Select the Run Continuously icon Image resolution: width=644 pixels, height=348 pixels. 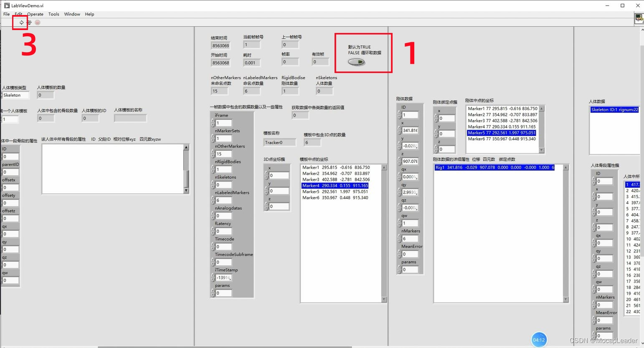click(x=29, y=22)
